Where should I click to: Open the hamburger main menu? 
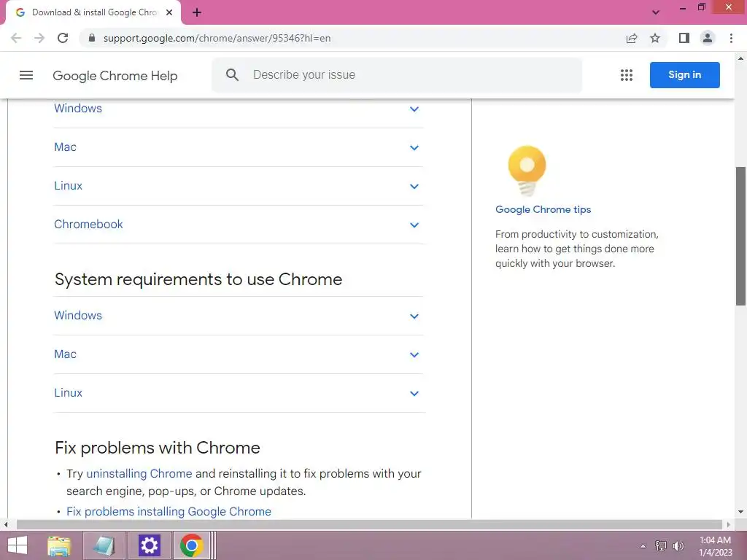coord(26,75)
